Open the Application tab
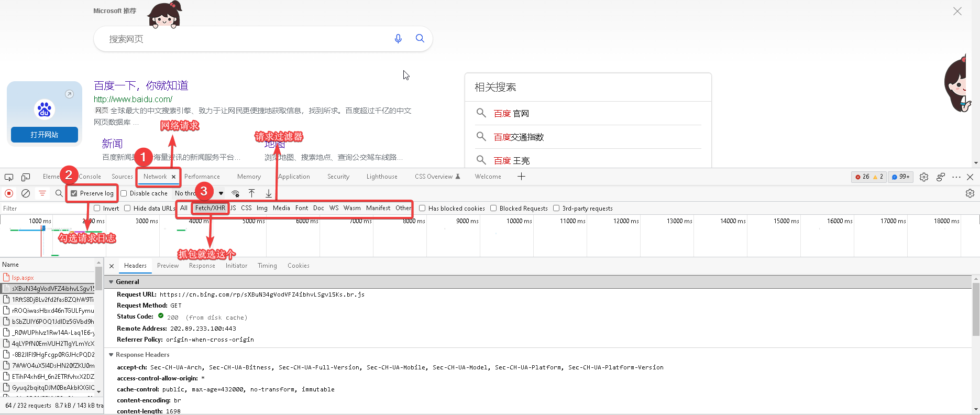 [x=294, y=177]
